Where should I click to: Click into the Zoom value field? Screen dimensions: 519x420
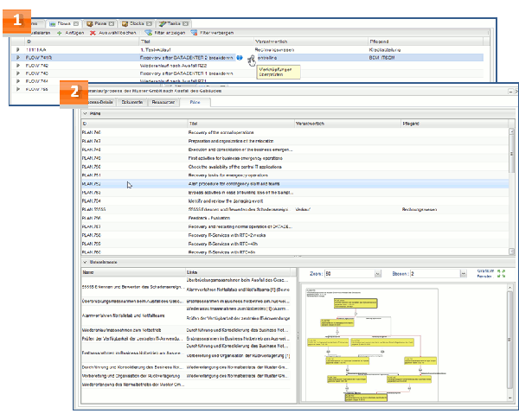click(x=349, y=274)
